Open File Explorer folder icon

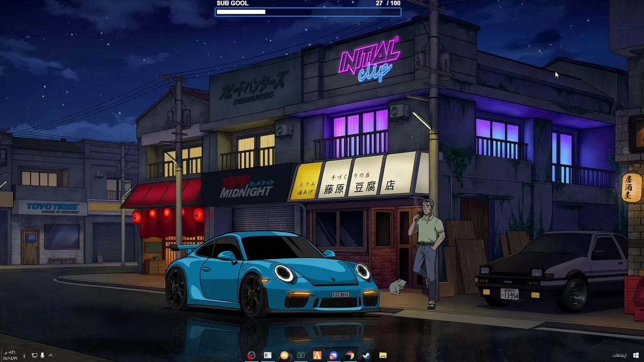click(x=382, y=355)
